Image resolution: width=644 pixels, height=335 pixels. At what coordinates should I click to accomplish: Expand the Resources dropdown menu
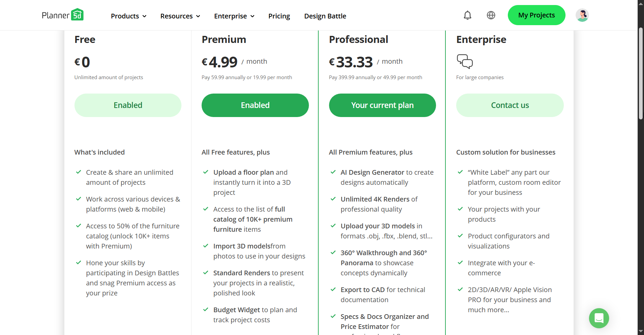click(180, 16)
